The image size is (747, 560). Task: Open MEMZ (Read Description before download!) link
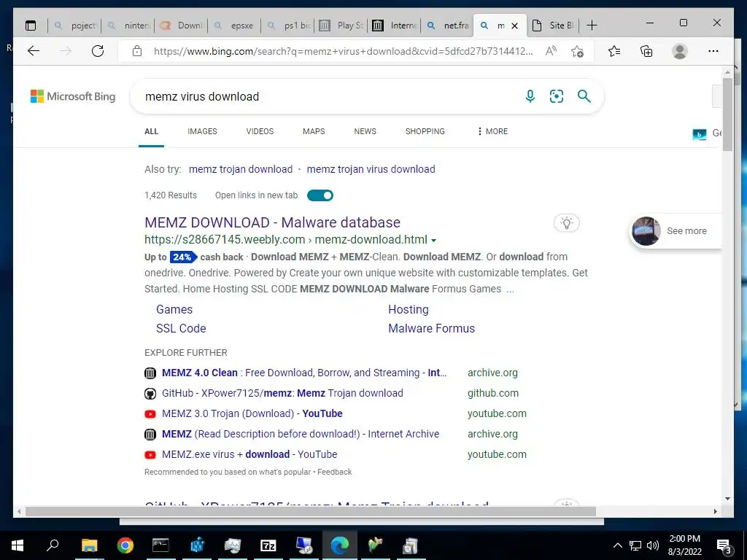(x=301, y=435)
